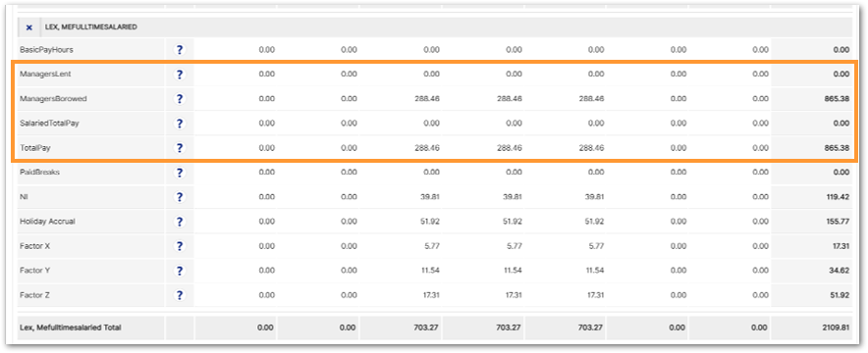Image resolution: width=868 pixels, height=353 pixels.
Task: Open the ManagersLent question mark help
Action: (x=179, y=74)
